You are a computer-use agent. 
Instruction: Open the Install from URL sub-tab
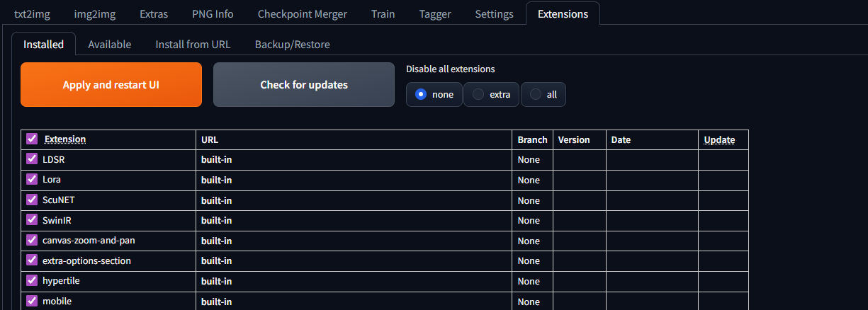[193, 44]
